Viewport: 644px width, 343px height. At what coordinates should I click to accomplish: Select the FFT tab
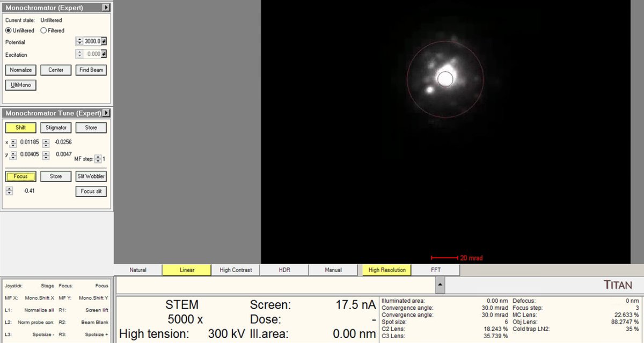436,270
